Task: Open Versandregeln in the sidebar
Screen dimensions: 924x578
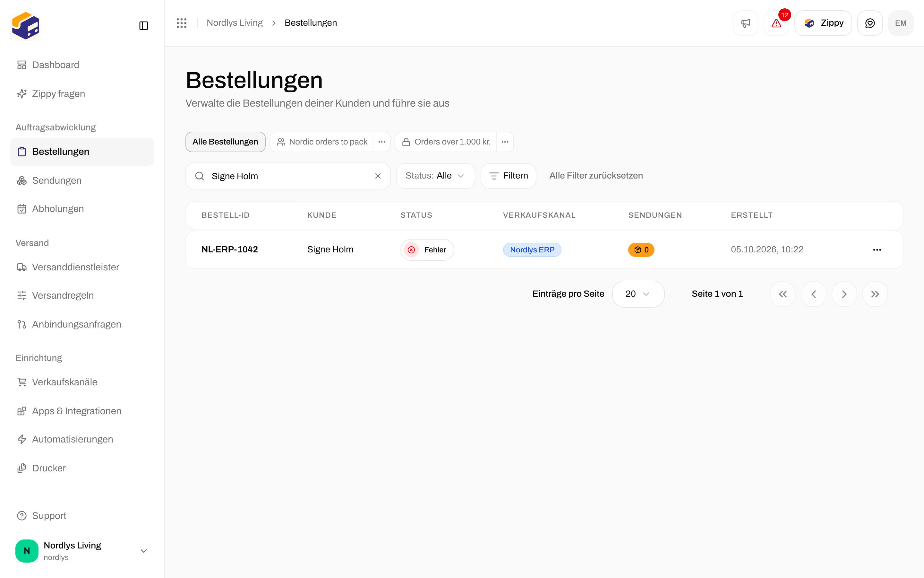Action: 82,295
